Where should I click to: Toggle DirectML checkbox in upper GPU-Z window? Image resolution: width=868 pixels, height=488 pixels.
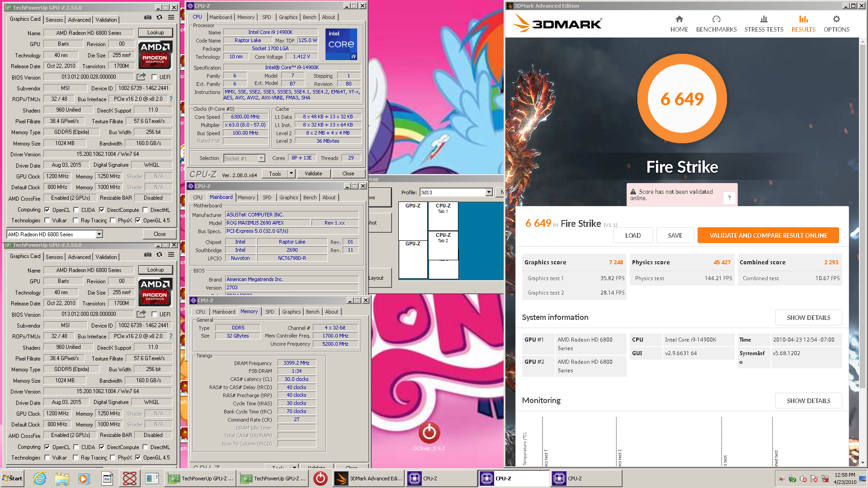[x=145, y=210]
